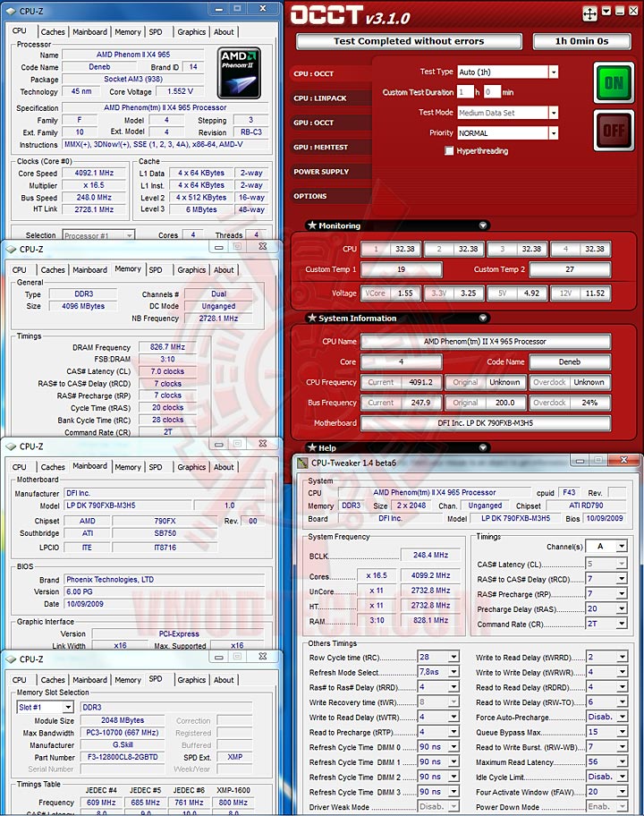Click the AMD Phenom II logo in CPU-Z

(239, 72)
